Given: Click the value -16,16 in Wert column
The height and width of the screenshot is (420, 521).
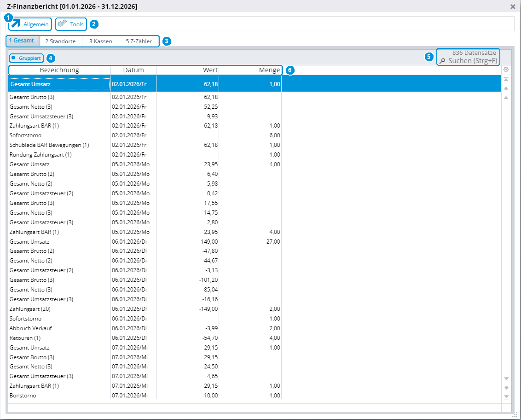Looking at the screenshot, I should [210, 299].
